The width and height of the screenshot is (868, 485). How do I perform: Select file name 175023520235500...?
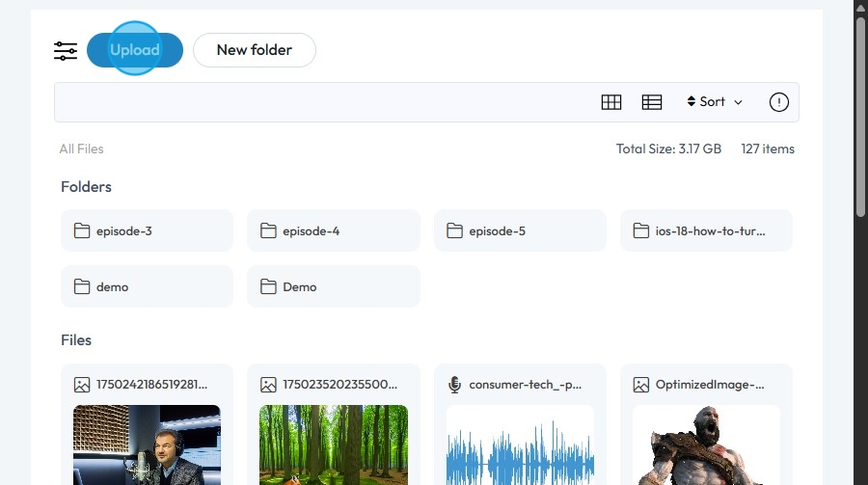point(339,384)
